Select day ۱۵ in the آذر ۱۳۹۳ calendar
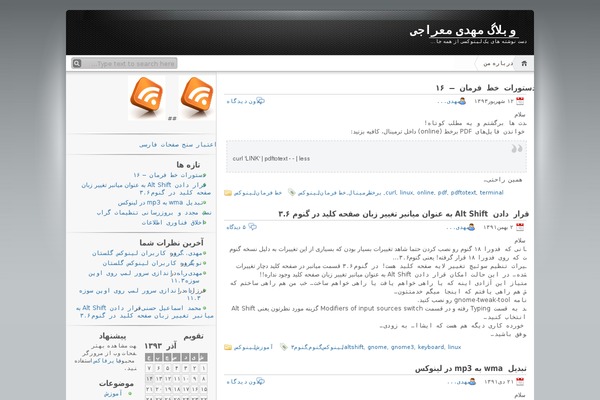The image size is (600, 400). coord(204,389)
